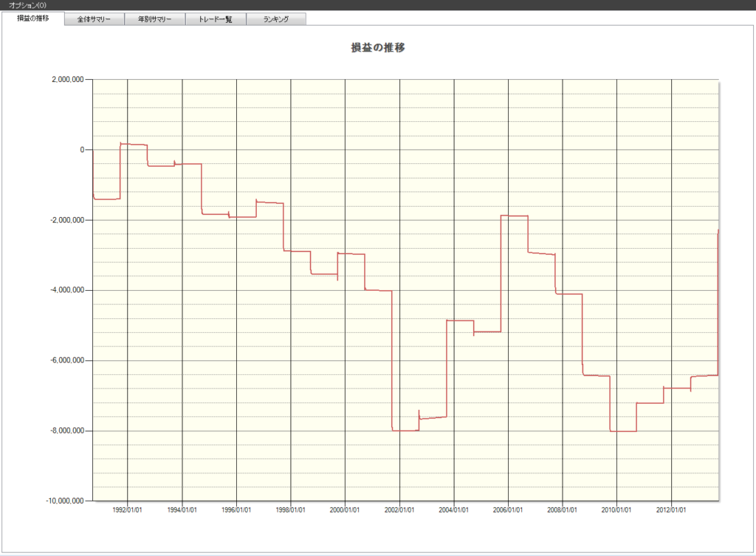Click the -6,000,000 y-axis label
Screen dimensions: 756x556
(67, 361)
